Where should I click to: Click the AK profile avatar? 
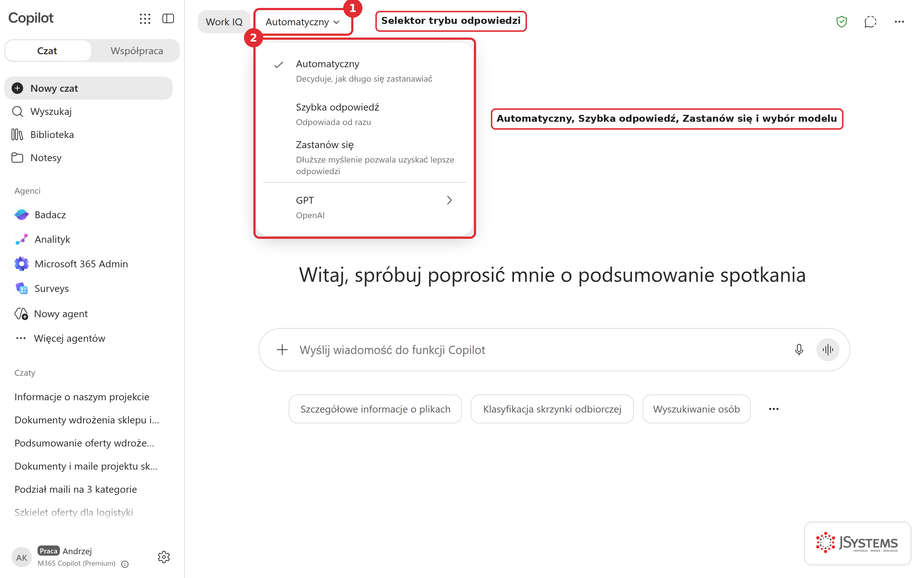21,557
